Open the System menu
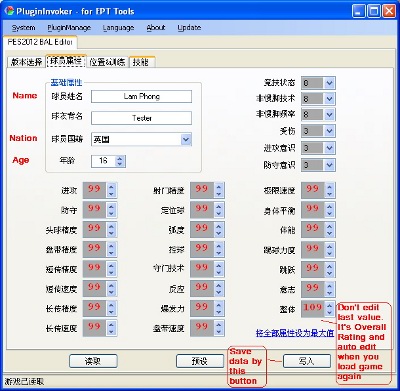The width and height of the screenshot is (400, 391). [x=23, y=28]
